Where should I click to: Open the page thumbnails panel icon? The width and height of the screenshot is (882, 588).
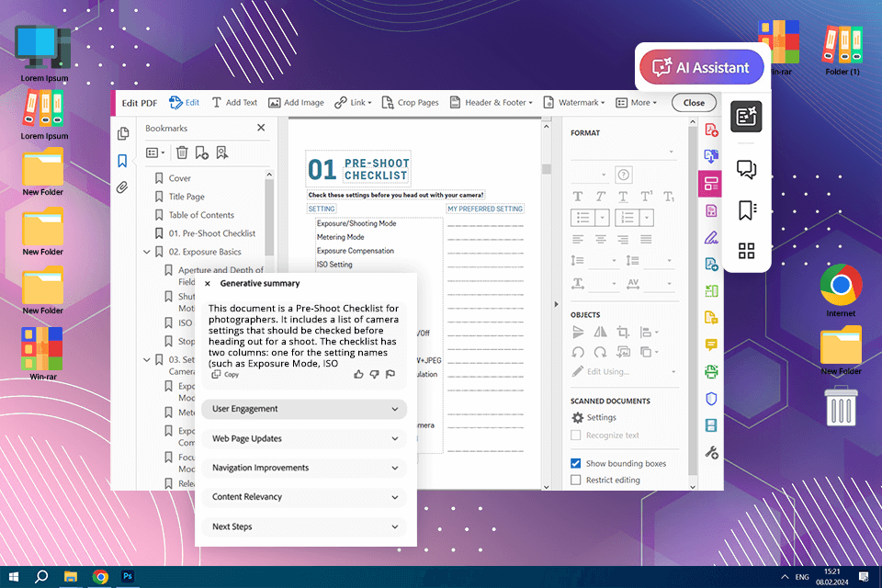click(122, 133)
